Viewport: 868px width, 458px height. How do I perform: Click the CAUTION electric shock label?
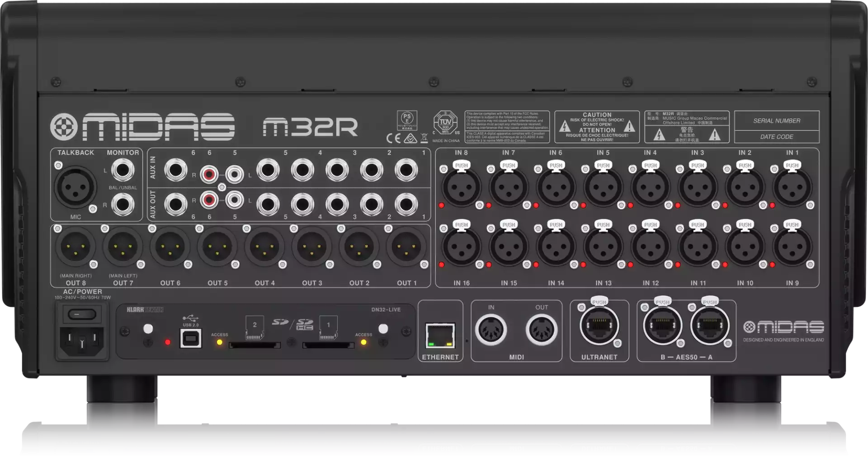click(597, 127)
